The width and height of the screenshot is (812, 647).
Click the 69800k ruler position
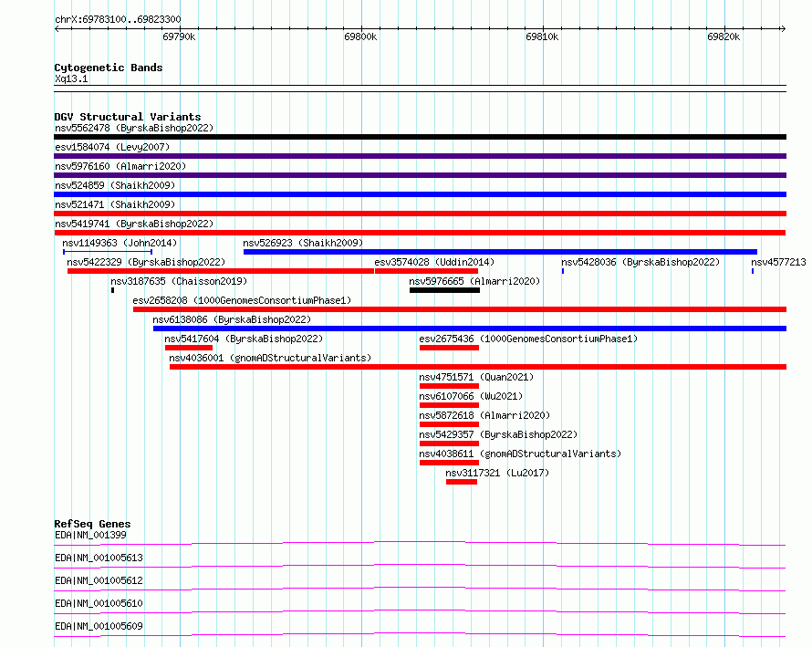click(360, 37)
